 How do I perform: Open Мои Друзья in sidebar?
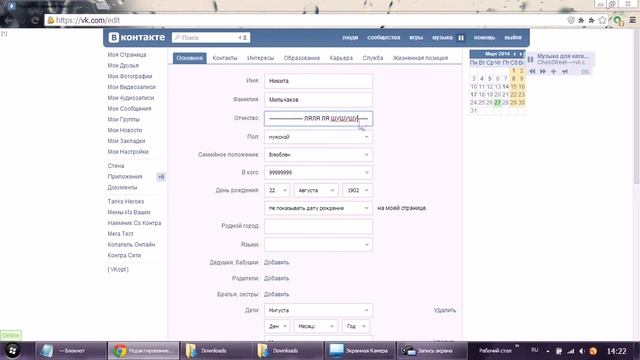coord(123,65)
